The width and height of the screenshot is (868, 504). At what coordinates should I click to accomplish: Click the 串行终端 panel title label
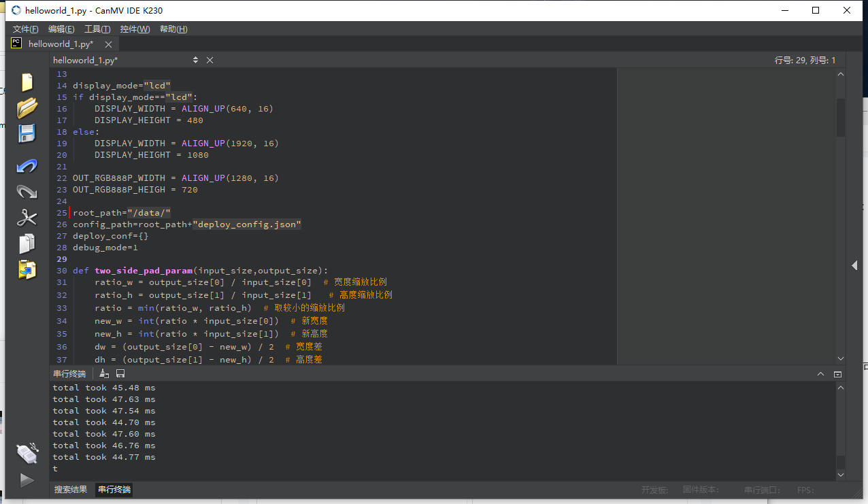69,374
